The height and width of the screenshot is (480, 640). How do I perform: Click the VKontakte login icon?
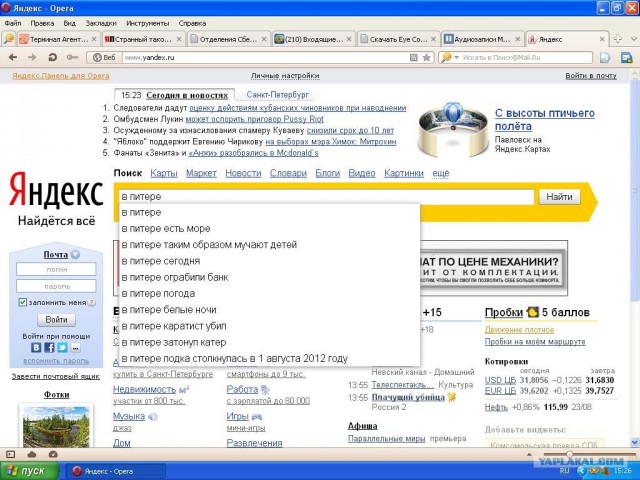(x=37, y=348)
